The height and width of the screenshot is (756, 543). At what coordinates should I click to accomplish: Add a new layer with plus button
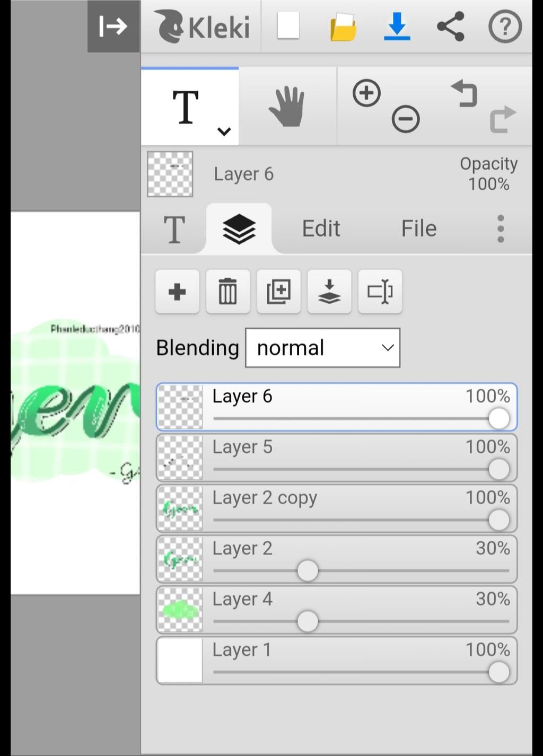pyautogui.click(x=177, y=292)
